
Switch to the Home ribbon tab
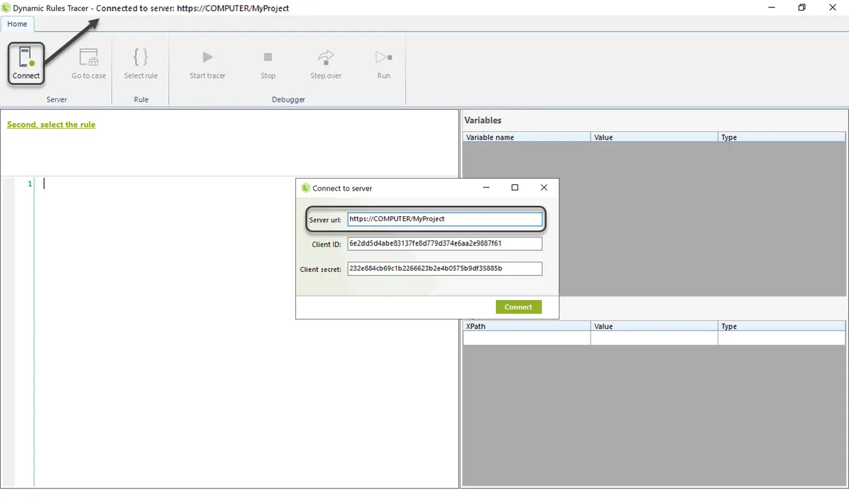[x=17, y=24]
